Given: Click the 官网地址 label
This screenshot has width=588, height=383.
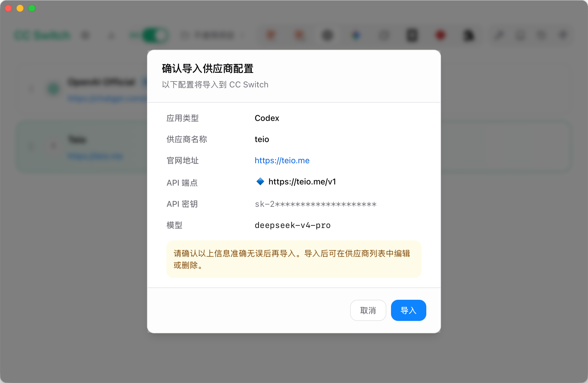Looking at the screenshot, I should [183, 160].
